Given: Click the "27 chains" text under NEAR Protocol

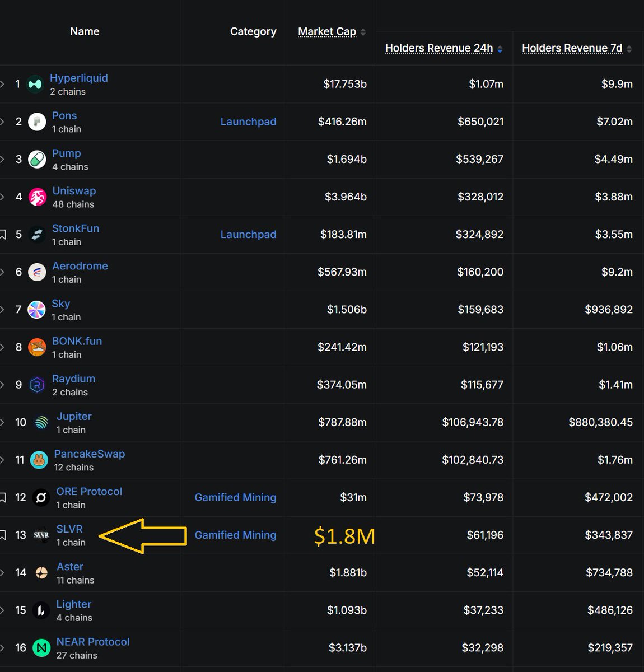Looking at the screenshot, I should [x=77, y=655].
